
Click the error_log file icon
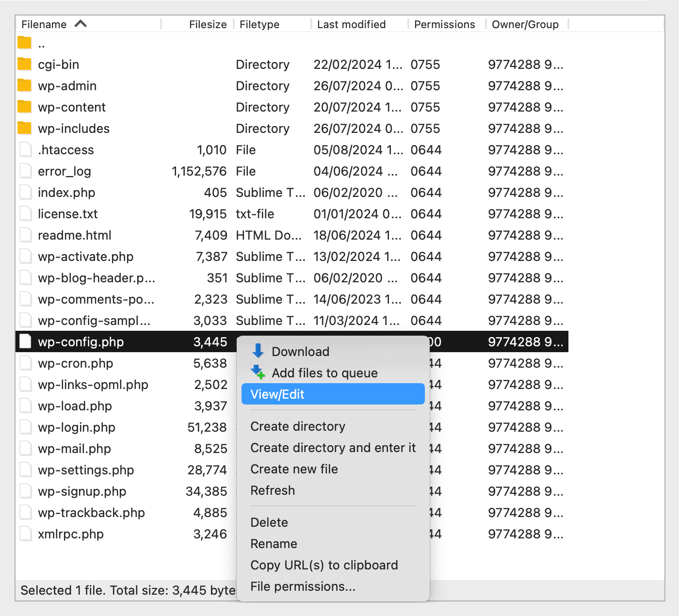click(x=25, y=171)
